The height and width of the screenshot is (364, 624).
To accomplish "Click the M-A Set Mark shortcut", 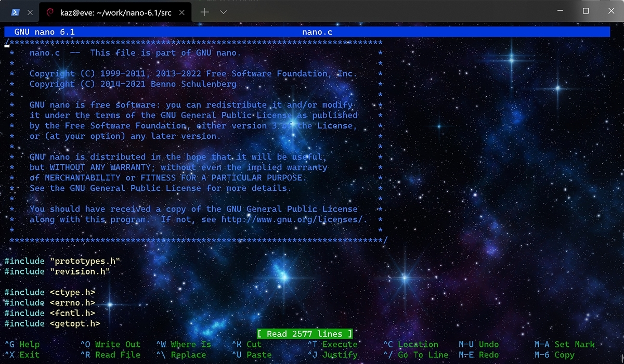I will [x=565, y=344].
